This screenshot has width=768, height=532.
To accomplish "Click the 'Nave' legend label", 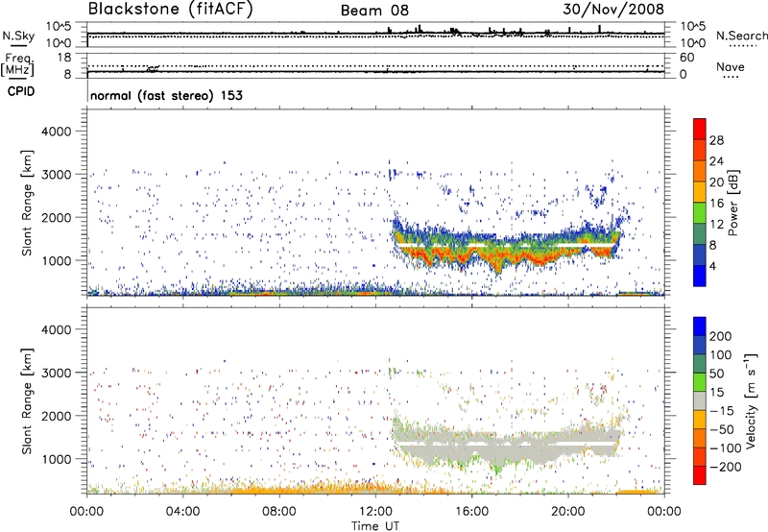I will point(731,67).
